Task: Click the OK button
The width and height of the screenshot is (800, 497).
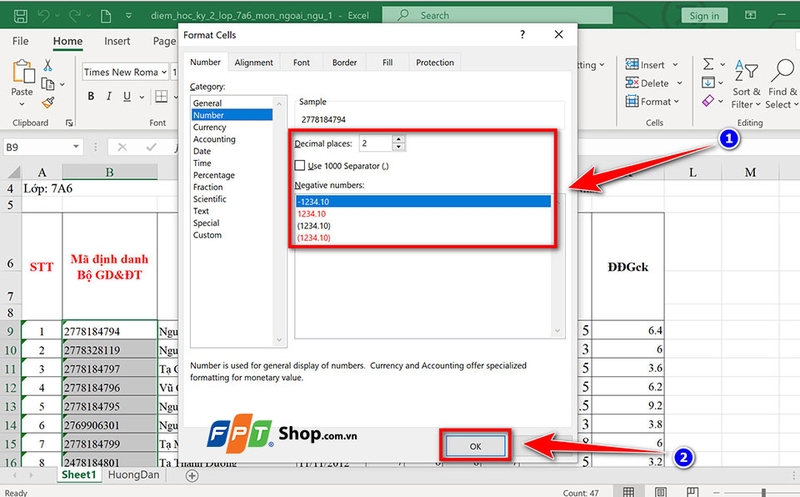Action: (x=476, y=446)
